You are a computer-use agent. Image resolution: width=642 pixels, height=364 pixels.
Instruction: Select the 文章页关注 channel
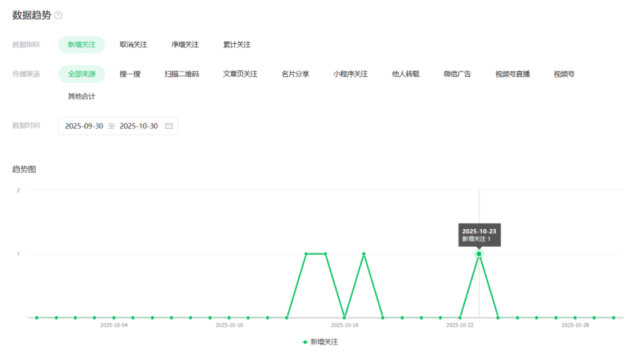pyautogui.click(x=240, y=74)
